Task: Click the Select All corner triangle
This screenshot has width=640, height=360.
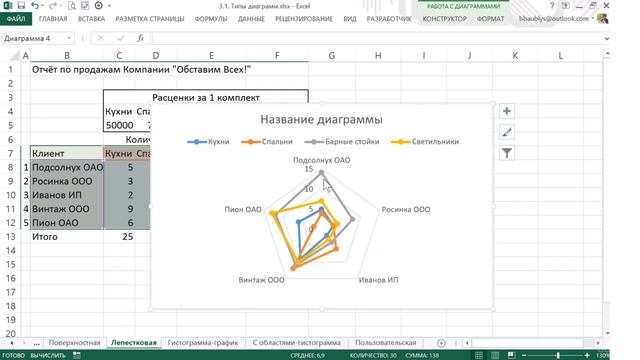Action: (x=15, y=56)
